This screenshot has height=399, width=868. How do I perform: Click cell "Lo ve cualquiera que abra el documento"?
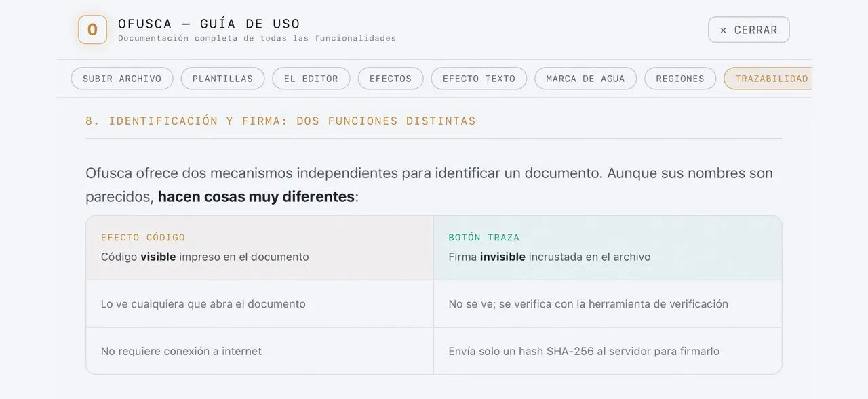point(260,304)
